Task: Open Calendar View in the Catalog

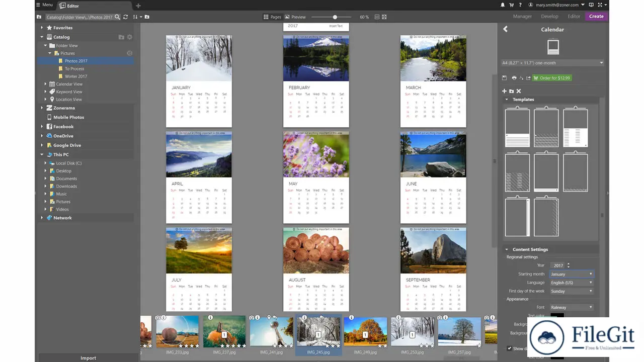Action: click(x=69, y=84)
